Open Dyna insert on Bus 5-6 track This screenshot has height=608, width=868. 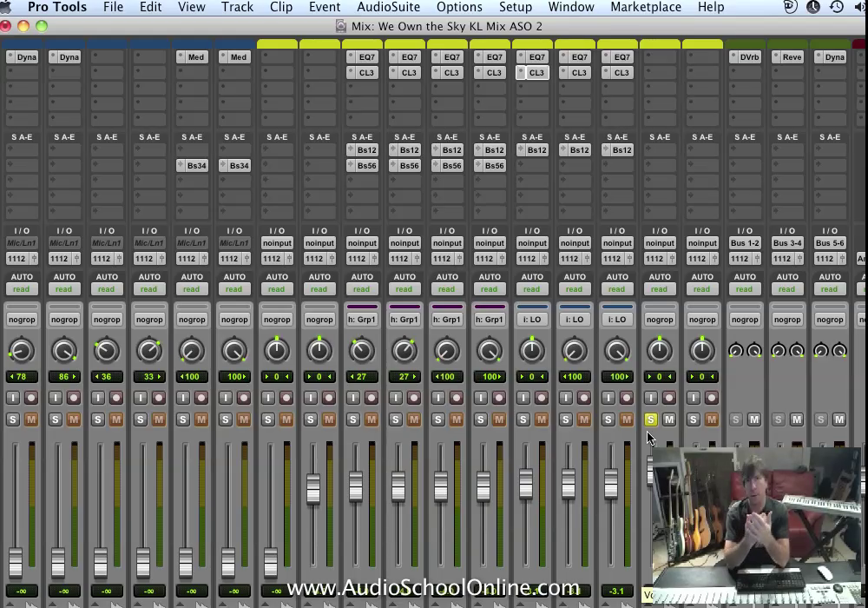click(835, 57)
